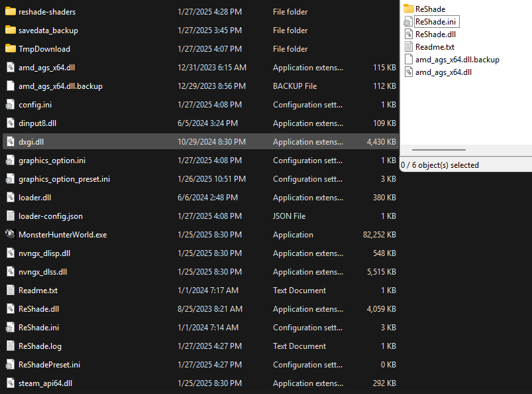Click the savedata_backup folder icon
The image size is (532, 394).
(x=10, y=31)
